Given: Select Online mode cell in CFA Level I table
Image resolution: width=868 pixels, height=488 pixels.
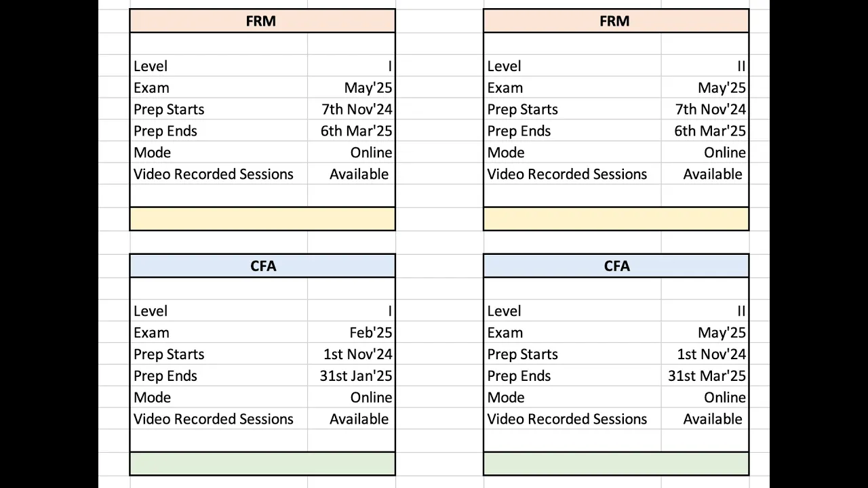Looking at the screenshot, I should coord(351,398).
